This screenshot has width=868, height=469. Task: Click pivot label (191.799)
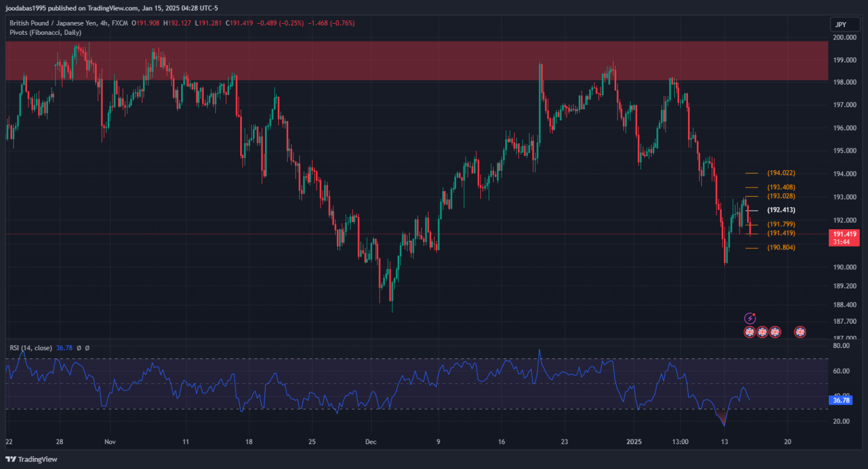pyautogui.click(x=781, y=225)
